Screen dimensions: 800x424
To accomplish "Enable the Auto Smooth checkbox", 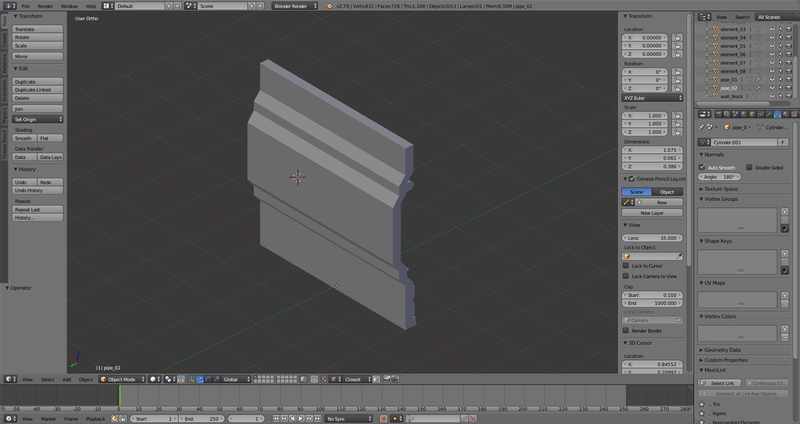I will [702, 167].
